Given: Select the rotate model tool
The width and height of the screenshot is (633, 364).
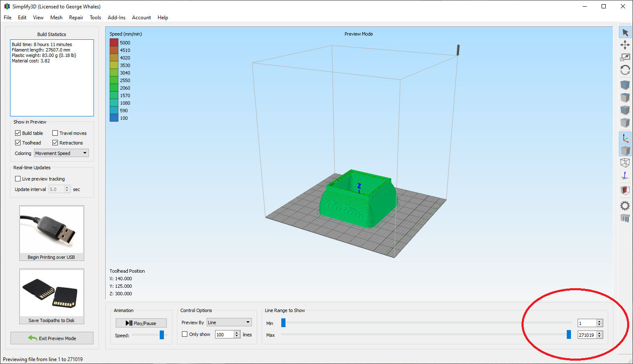Looking at the screenshot, I should tap(625, 70).
